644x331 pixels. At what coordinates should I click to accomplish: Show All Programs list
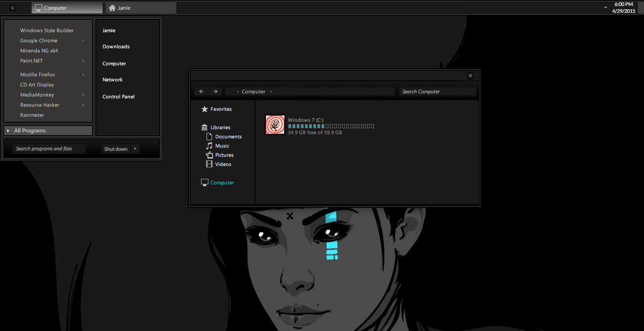coord(48,131)
